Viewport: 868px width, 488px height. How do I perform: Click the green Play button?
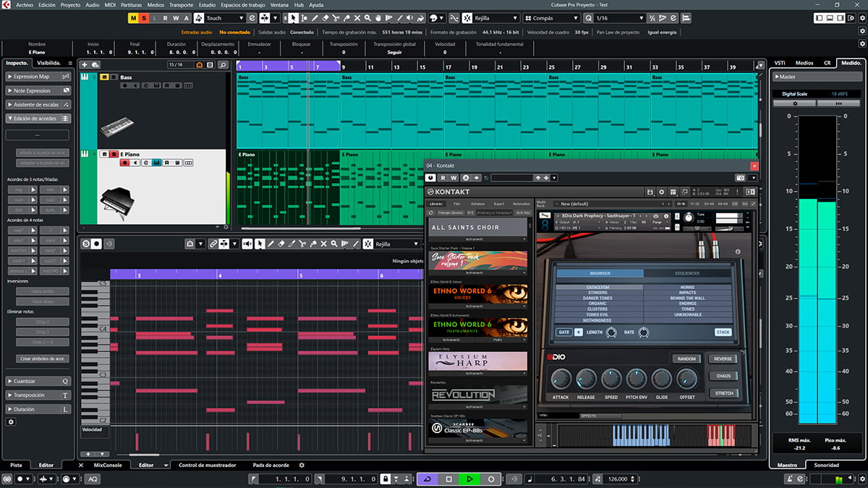pos(469,479)
